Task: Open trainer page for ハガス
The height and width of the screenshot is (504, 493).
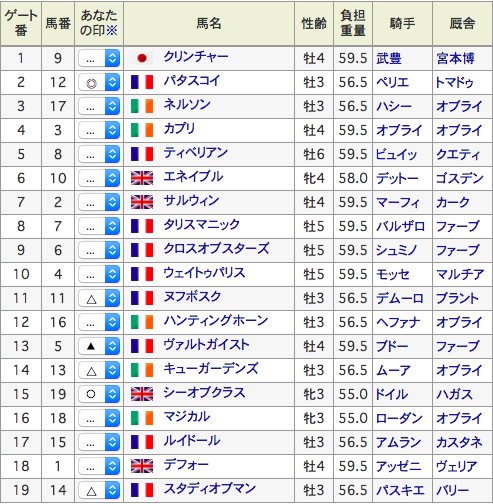Action: pos(455,395)
